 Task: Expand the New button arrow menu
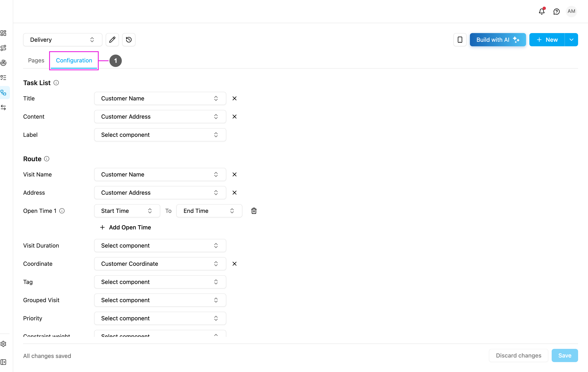571,40
